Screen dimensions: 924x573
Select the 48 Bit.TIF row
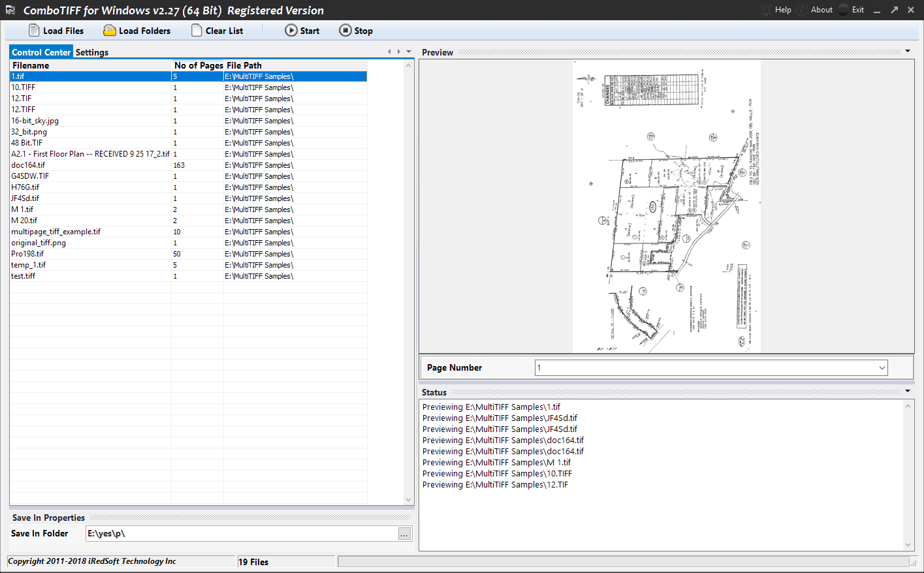point(188,143)
